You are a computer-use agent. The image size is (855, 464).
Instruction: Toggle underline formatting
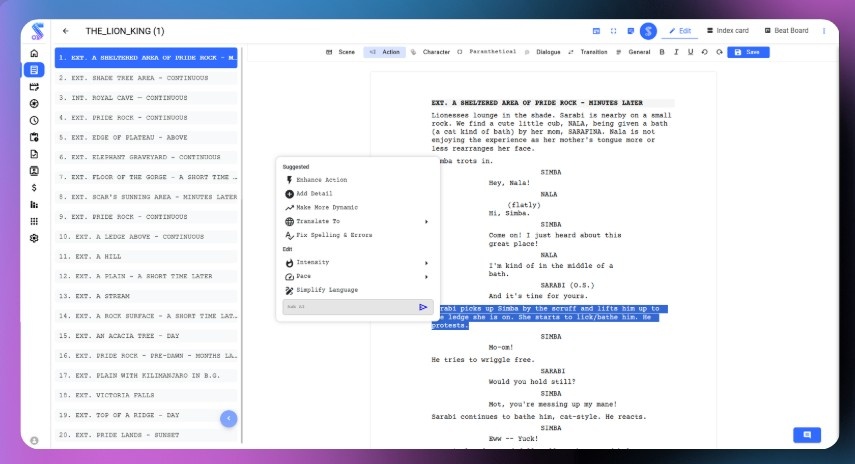[690, 52]
